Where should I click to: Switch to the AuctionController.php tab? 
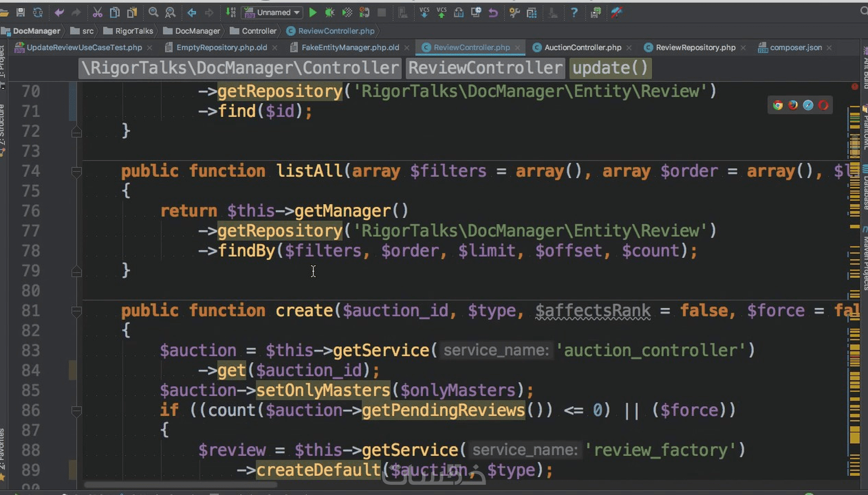click(x=582, y=47)
